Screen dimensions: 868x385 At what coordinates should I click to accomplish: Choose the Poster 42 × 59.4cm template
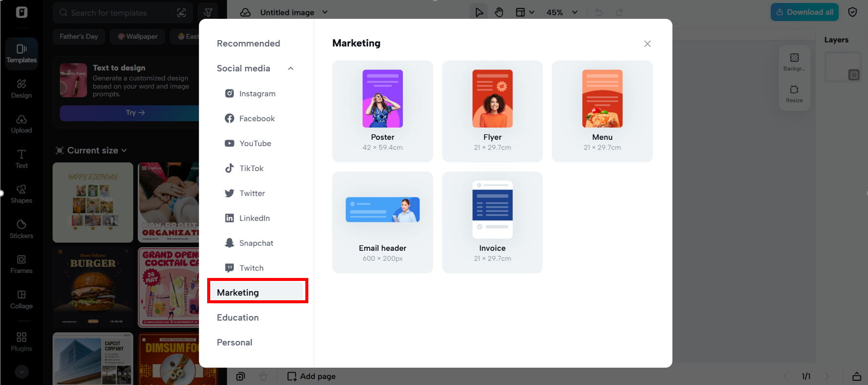[x=382, y=111]
